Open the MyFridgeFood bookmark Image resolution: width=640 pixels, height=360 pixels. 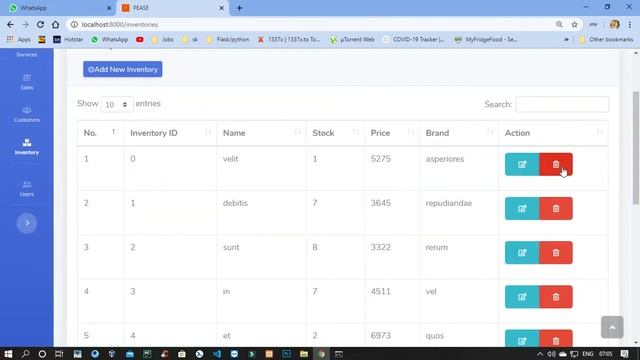tap(486, 40)
